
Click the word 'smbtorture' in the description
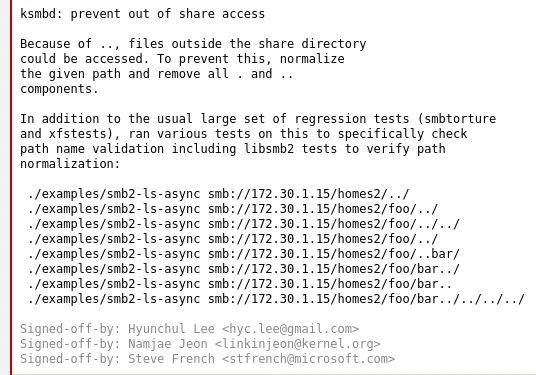pyautogui.click(x=460, y=119)
